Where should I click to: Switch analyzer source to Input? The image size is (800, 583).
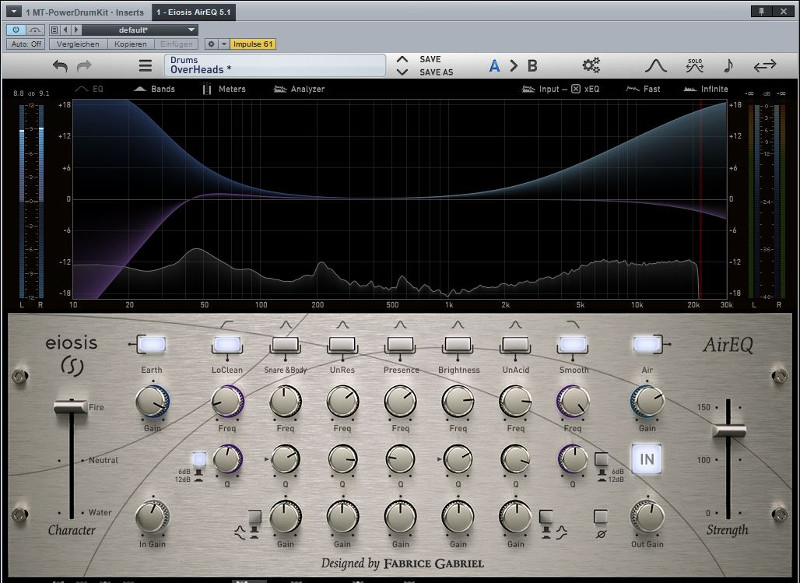click(540, 89)
